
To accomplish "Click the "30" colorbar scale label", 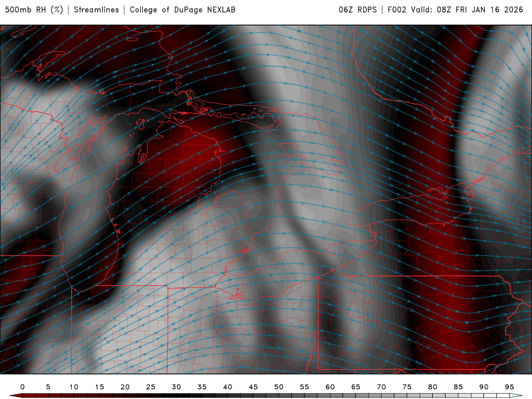I will [x=176, y=387].
